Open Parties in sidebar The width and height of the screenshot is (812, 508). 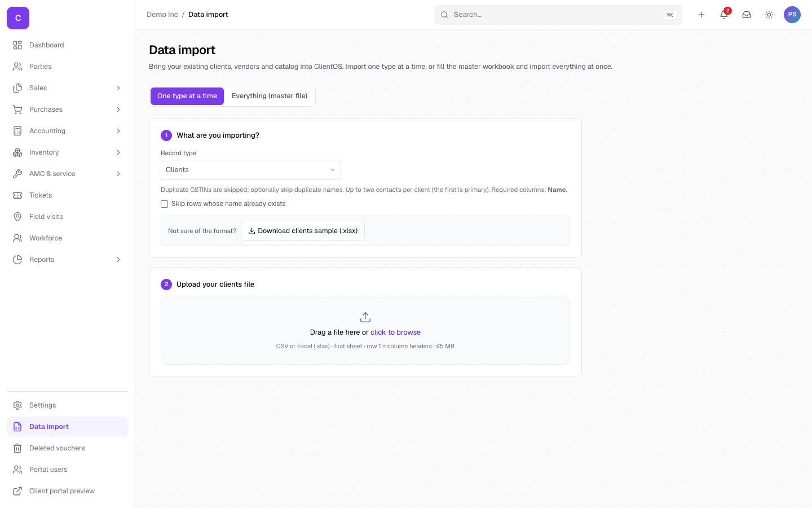(x=67, y=67)
